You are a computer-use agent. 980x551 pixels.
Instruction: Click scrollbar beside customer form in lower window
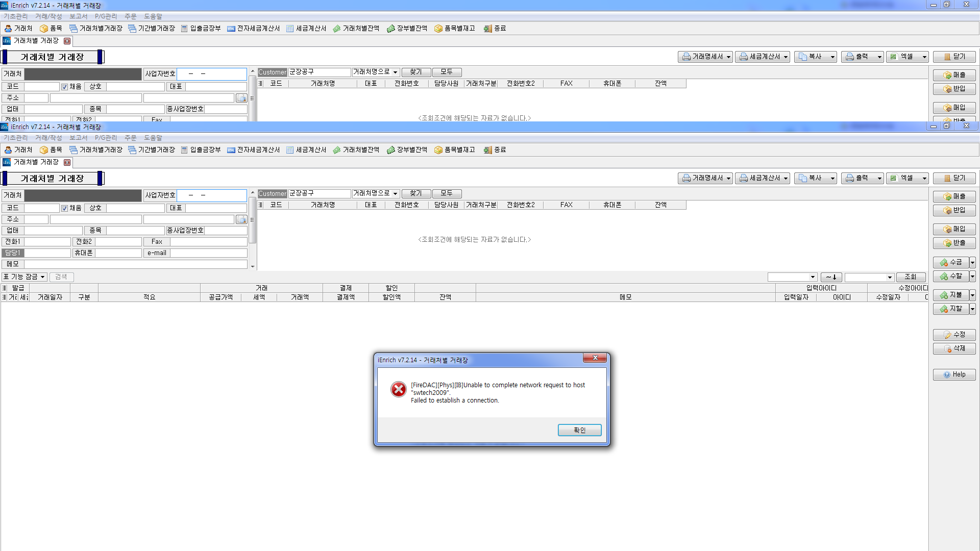tap(252, 219)
